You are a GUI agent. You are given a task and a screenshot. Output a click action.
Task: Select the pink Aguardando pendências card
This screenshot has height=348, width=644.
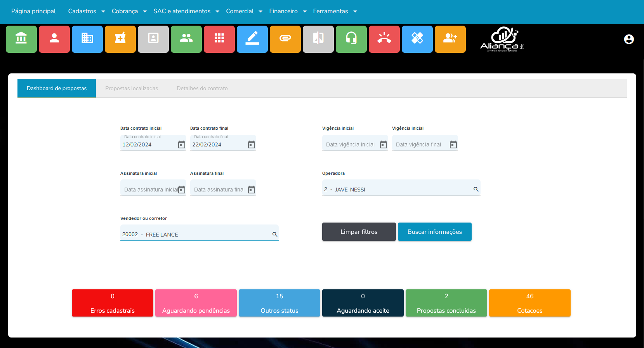click(x=196, y=303)
